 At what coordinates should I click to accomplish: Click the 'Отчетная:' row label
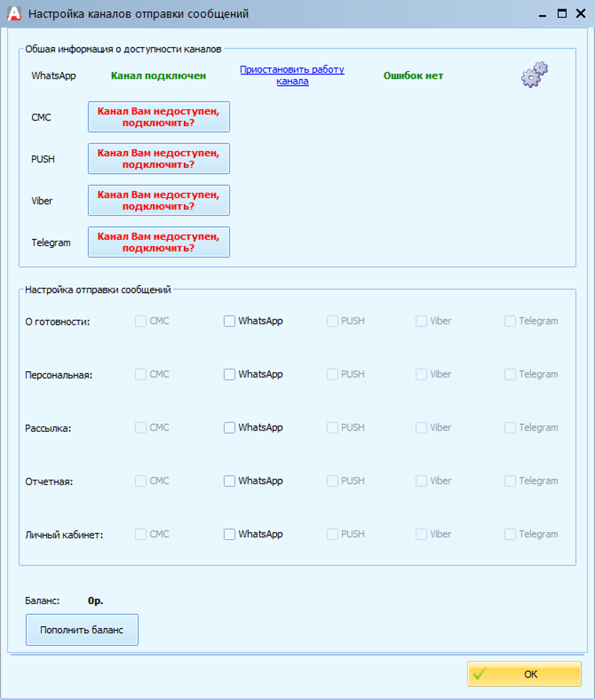click(x=49, y=482)
